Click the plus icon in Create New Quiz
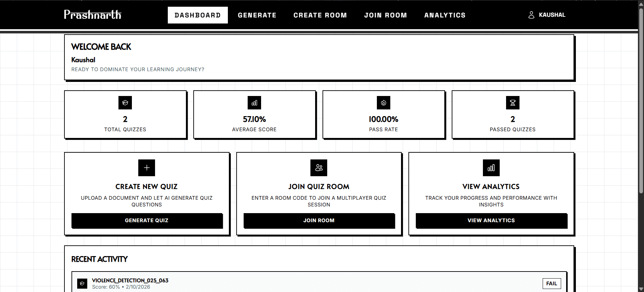This screenshot has height=292, width=644. point(147,168)
